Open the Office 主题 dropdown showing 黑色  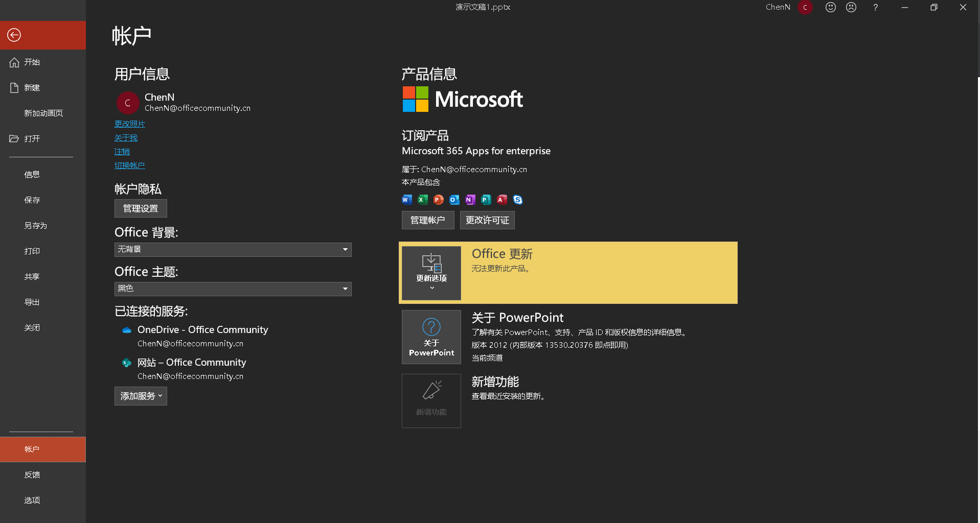233,289
